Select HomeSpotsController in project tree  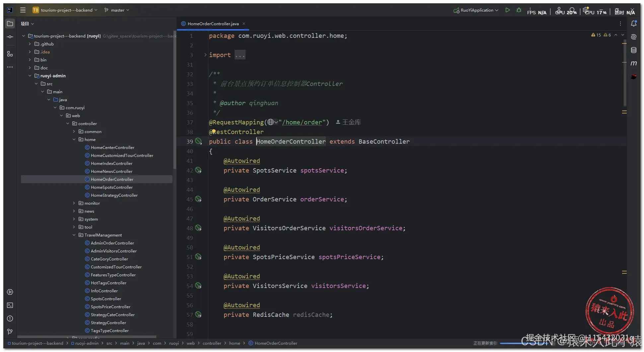112,187
